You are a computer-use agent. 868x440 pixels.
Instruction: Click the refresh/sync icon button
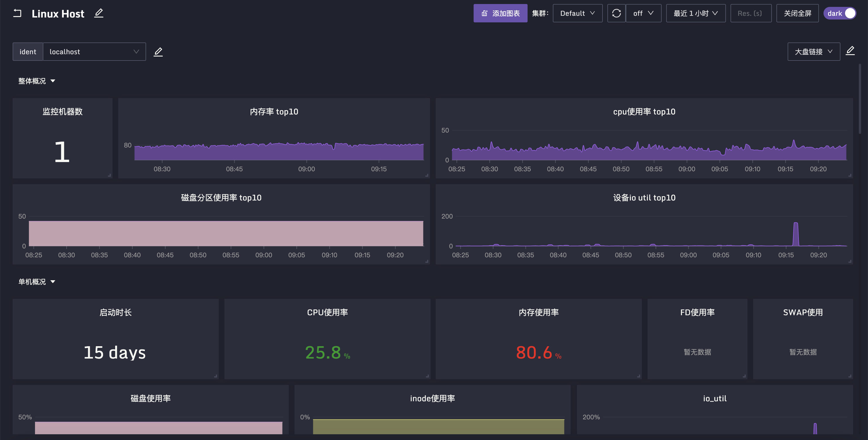point(617,12)
